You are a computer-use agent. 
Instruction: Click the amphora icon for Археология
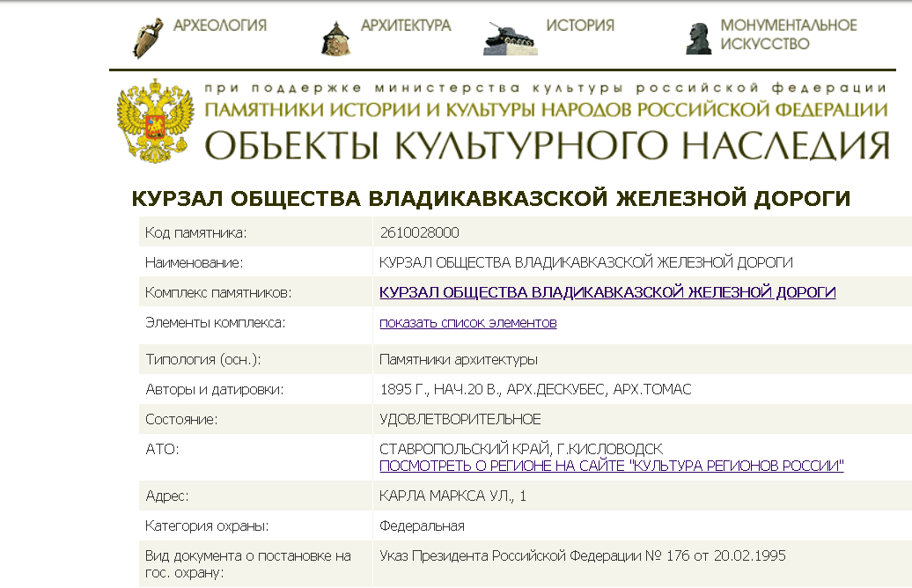(148, 39)
